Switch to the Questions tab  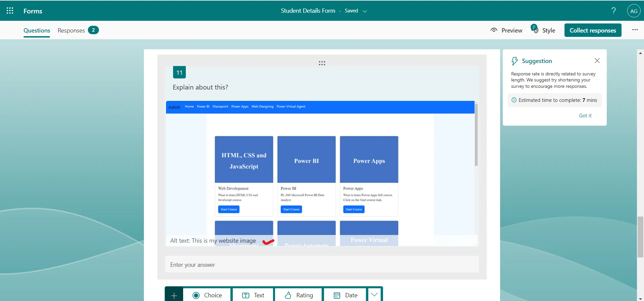click(x=37, y=30)
